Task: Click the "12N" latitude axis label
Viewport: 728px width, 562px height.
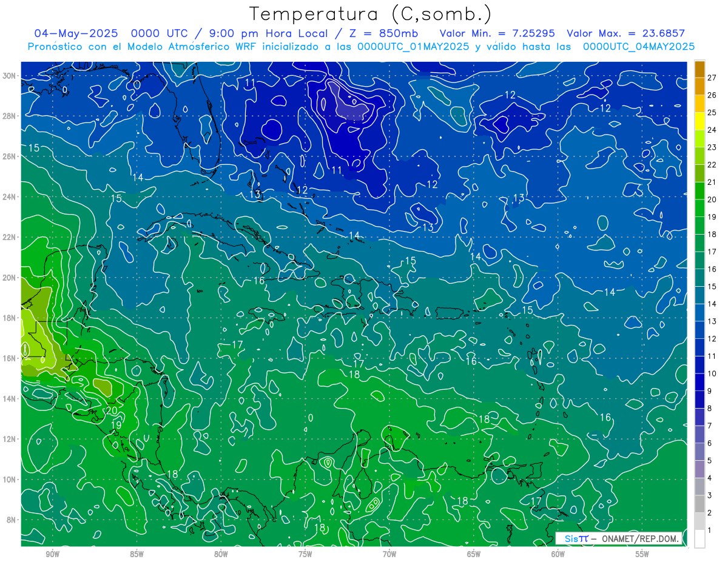Action: tap(10, 439)
